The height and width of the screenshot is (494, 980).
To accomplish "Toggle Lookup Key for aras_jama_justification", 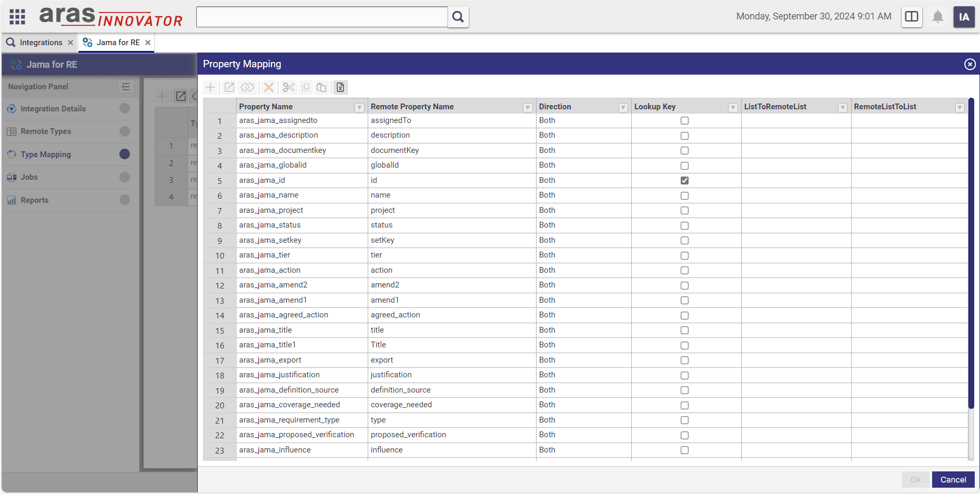I will point(684,375).
